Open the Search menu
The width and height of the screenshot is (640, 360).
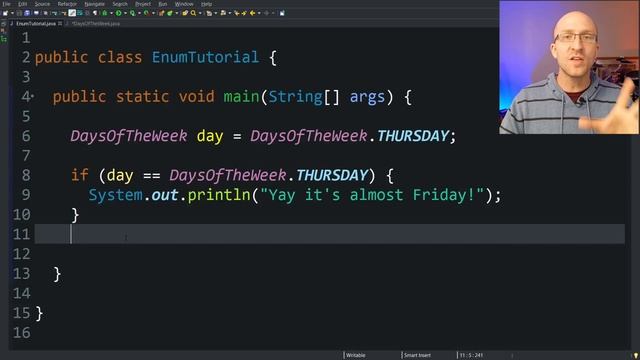[x=120, y=4]
